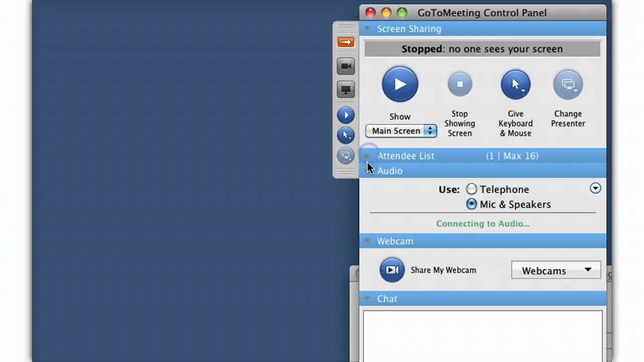Screen dimensions: 644x362
Task: Open the Main Screen dropdown
Action: coord(401,131)
